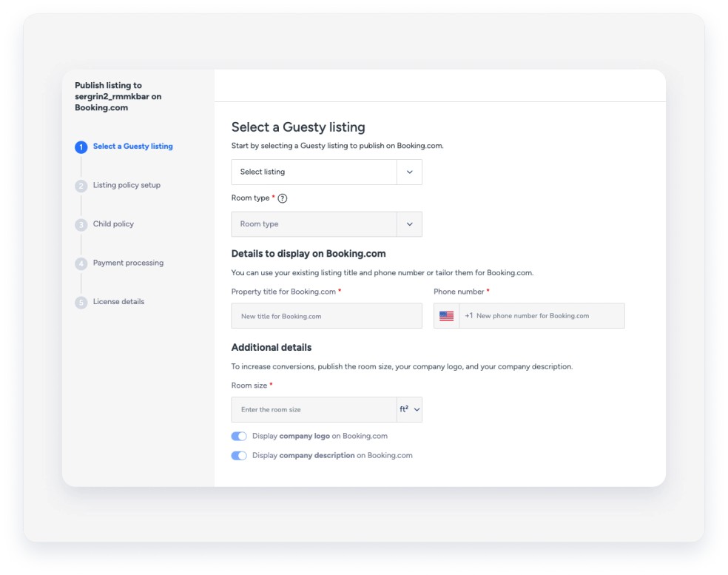The width and height of the screenshot is (728, 575).
Task: Go to Payment processing step
Action: (128, 263)
